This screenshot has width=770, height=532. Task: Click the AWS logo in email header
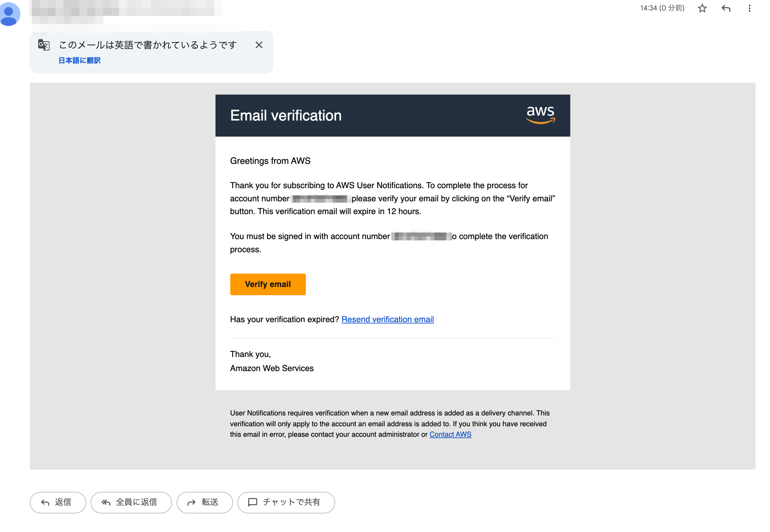click(x=540, y=115)
